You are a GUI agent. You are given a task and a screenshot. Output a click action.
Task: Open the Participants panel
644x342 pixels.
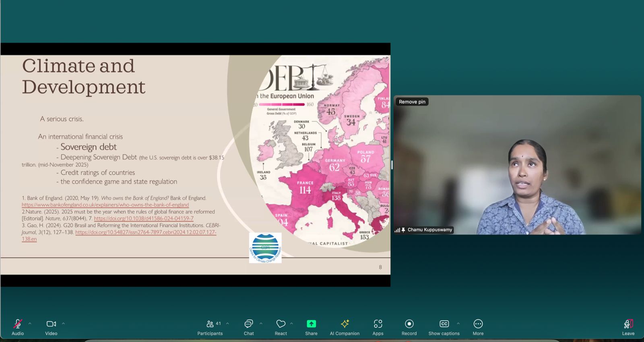click(x=210, y=324)
